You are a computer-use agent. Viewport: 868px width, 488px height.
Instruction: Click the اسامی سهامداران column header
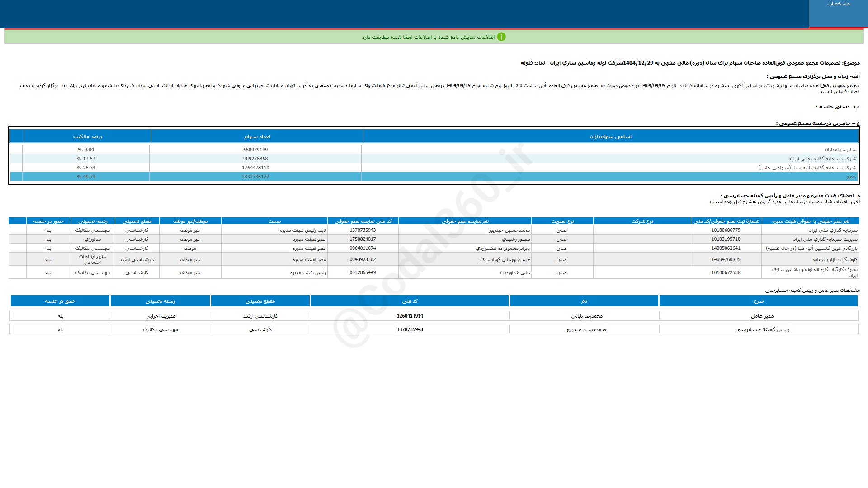610,136
